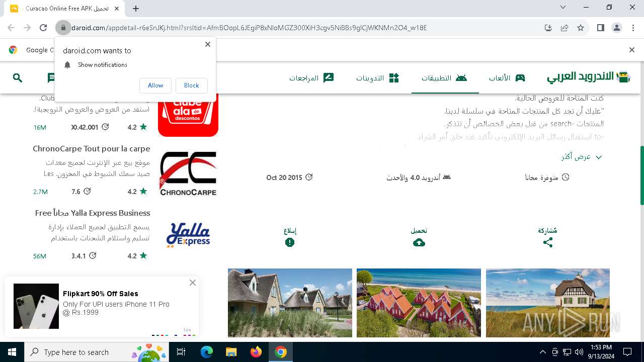
Task: Select the Curacao Online Free APK tab
Action: pyautogui.click(x=65, y=9)
